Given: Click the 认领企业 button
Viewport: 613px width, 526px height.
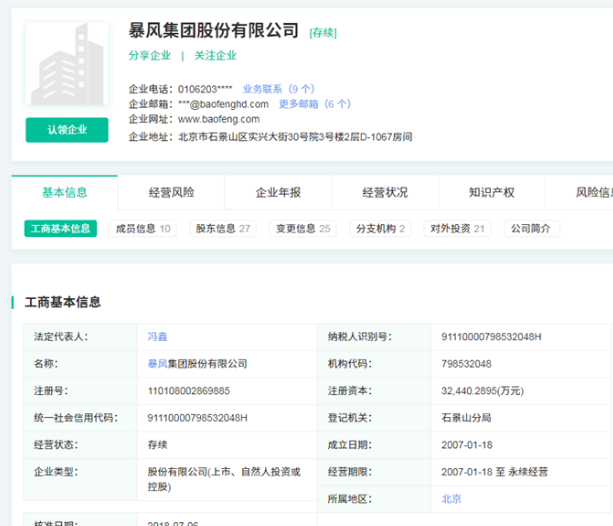Looking at the screenshot, I should click(67, 130).
